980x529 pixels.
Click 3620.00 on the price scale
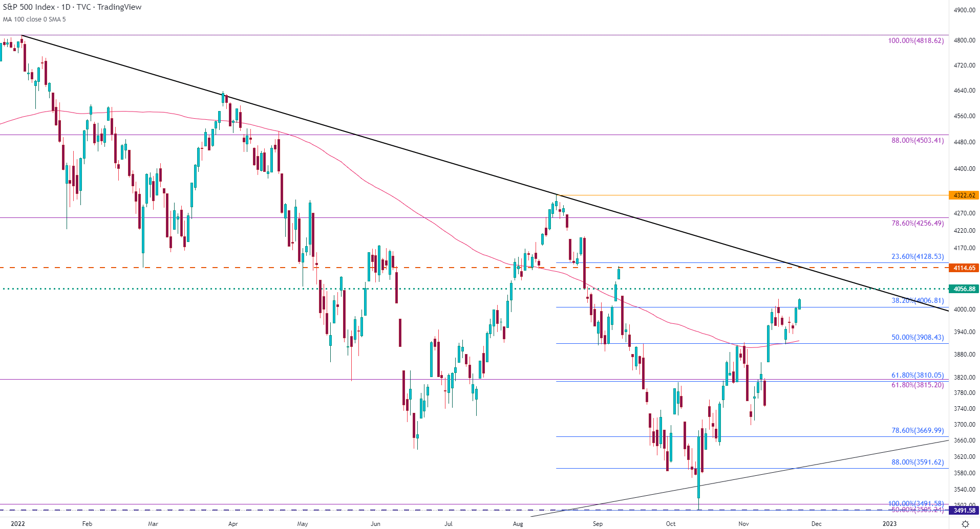pyautogui.click(x=965, y=457)
